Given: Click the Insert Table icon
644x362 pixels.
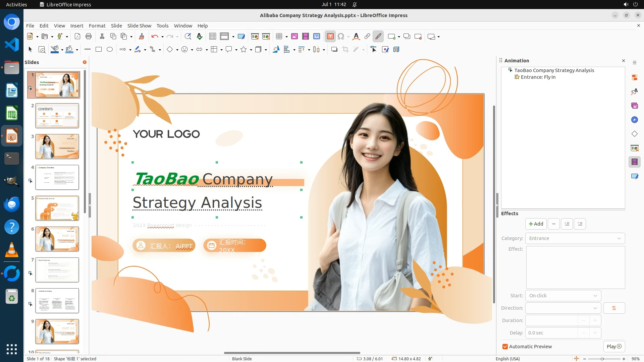Looking at the screenshot, I should tap(279, 37).
